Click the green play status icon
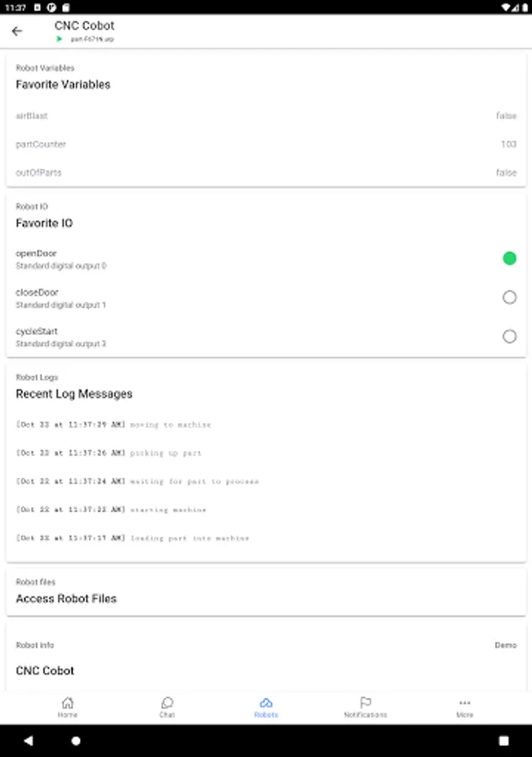The width and height of the screenshot is (532, 757). point(60,39)
